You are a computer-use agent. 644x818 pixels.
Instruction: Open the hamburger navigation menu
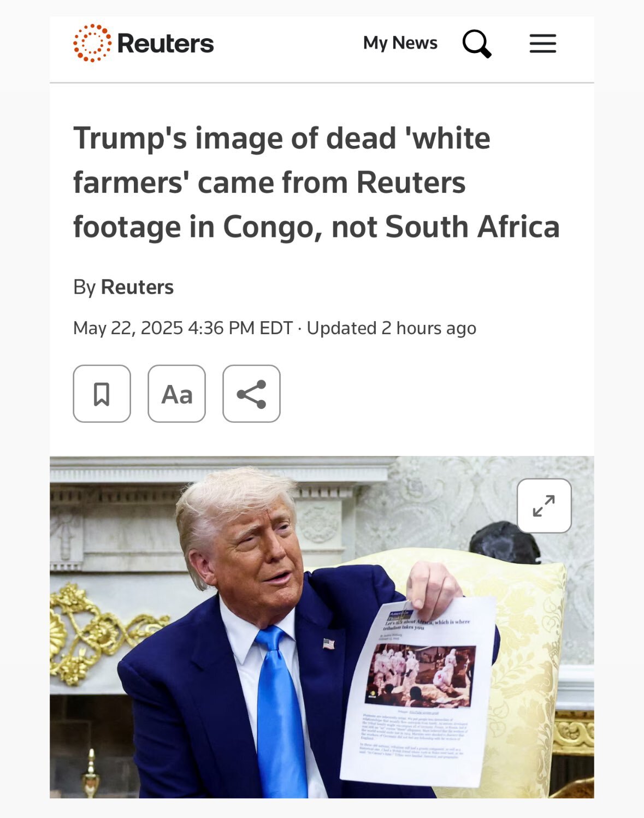tap(542, 43)
